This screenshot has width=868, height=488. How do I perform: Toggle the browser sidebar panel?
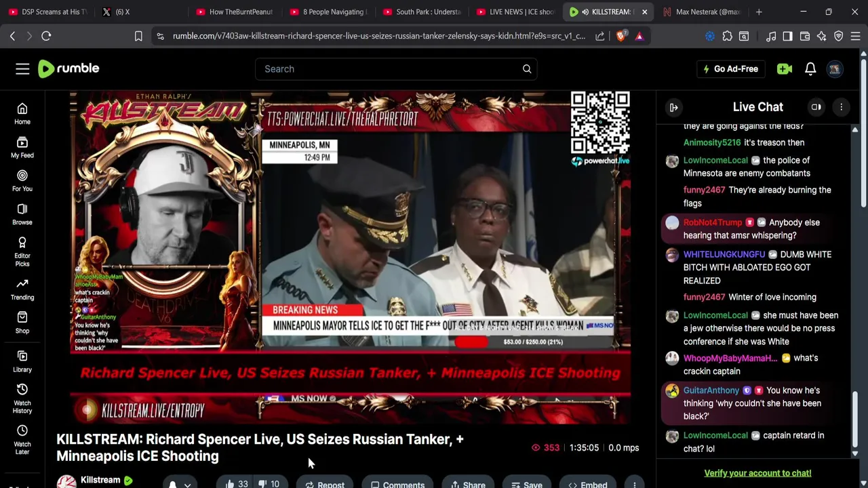pyautogui.click(x=787, y=36)
